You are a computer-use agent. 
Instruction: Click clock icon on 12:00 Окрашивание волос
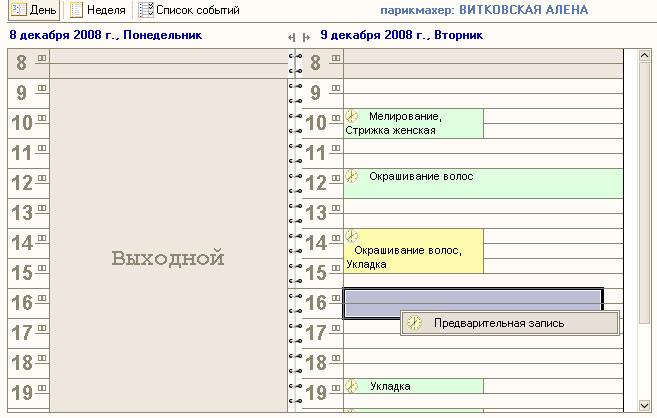pos(352,176)
